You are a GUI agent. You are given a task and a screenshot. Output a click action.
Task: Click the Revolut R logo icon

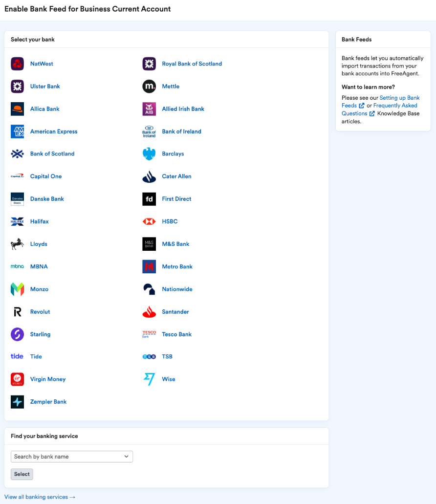pyautogui.click(x=17, y=312)
